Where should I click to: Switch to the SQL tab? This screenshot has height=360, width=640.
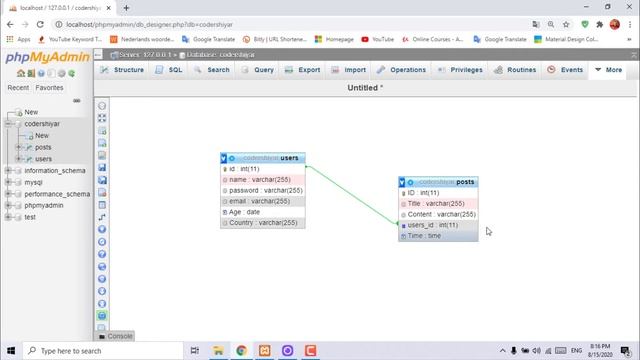pyautogui.click(x=169, y=70)
